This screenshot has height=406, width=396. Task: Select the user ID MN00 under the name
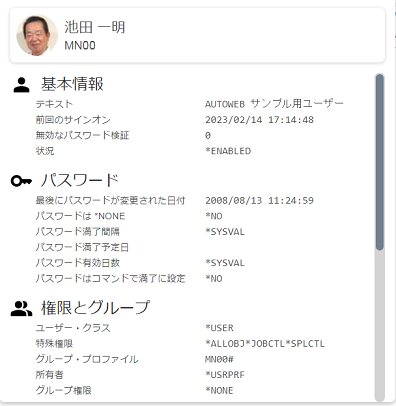click(x=80, y=45)
